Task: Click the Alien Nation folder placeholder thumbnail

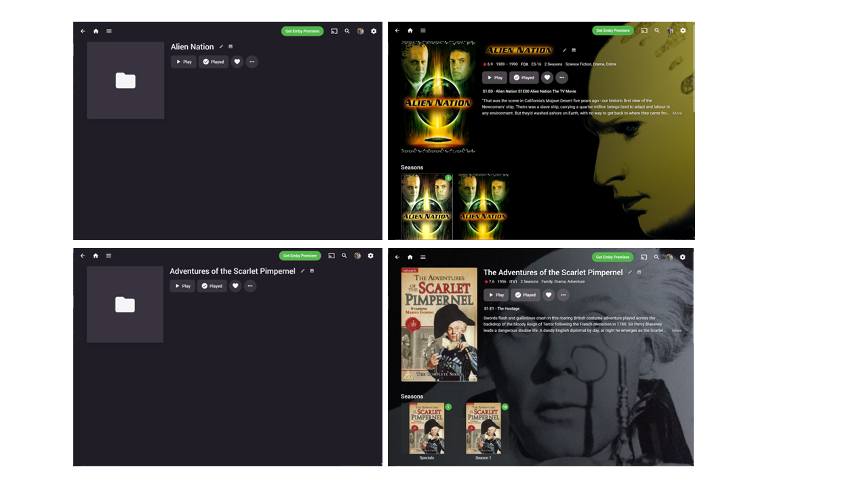Action: coord(125,81)
